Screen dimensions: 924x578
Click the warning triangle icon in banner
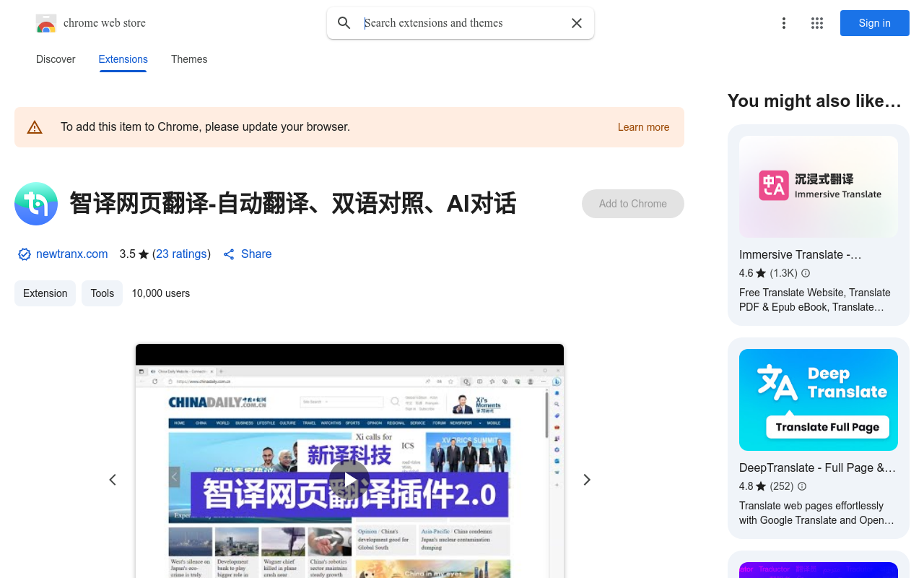tap(35, 127)
